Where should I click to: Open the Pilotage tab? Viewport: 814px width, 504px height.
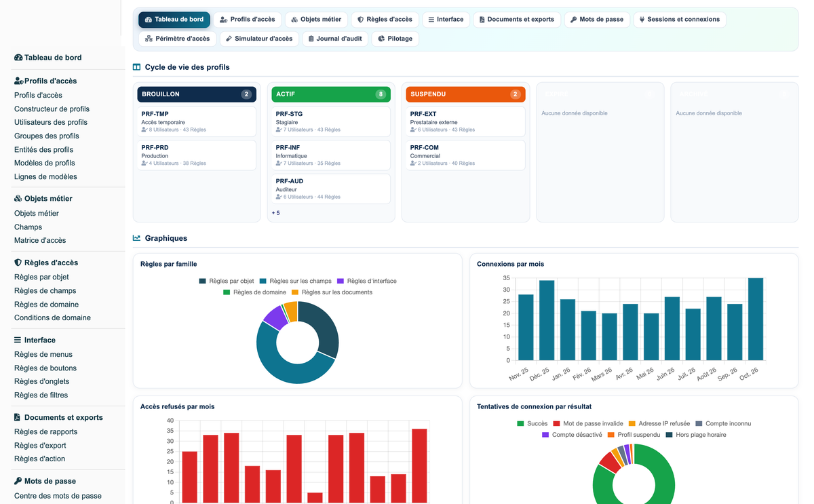(x=395, y=39)
